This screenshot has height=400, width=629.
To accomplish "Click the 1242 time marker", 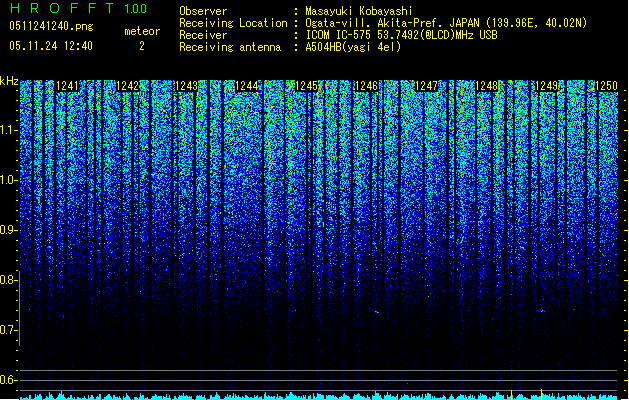I will pyautogui.click(x=127, y=86).
